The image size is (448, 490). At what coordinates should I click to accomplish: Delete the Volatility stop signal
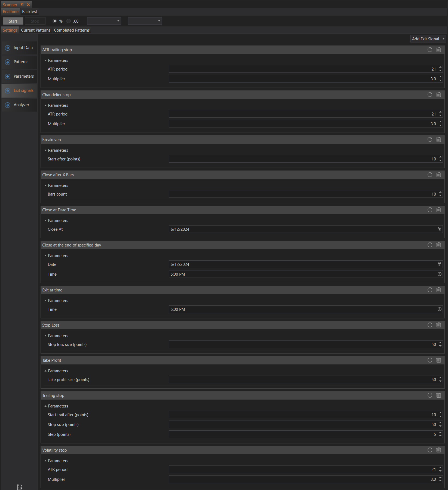click(439, 450)
